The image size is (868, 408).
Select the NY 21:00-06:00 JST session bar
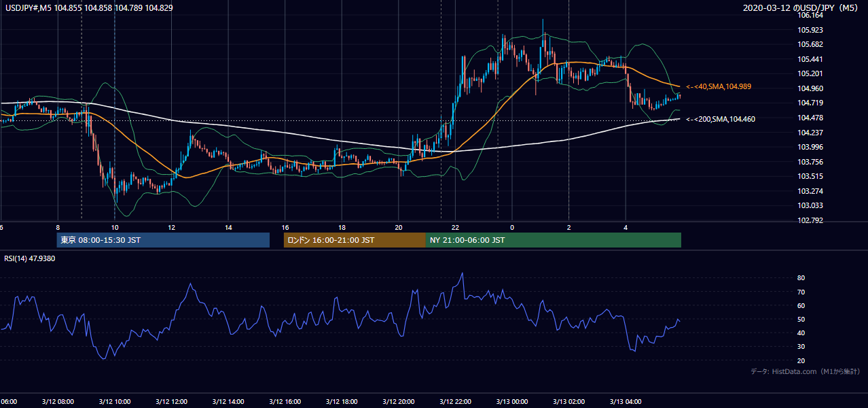point(554,240)
